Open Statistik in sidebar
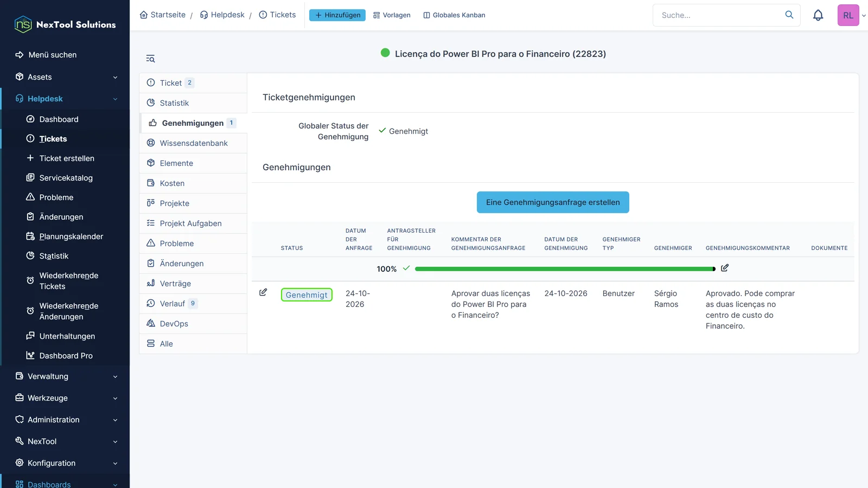Image resolution: width=868 pixels, height=488 pixels. 65,256
